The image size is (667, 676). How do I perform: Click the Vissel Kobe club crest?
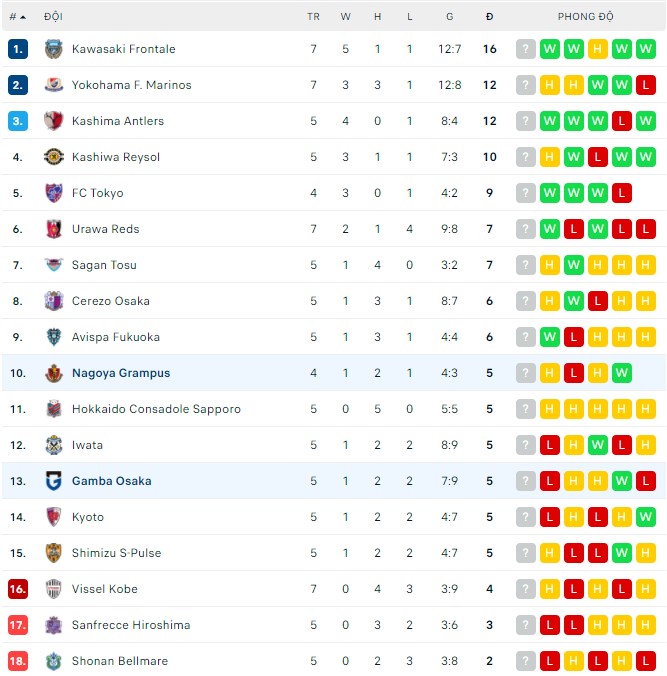[53, 589]
